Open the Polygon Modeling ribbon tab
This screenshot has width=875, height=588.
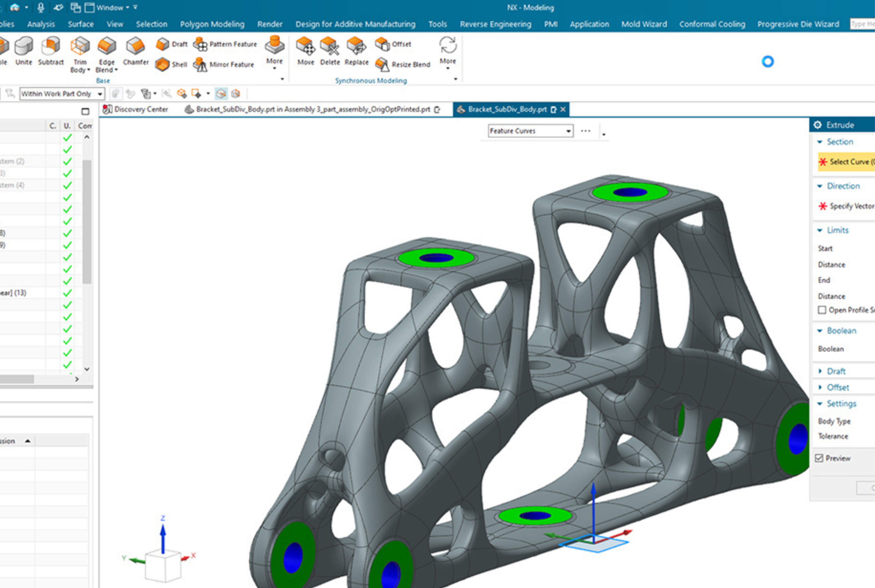(212, 24)
